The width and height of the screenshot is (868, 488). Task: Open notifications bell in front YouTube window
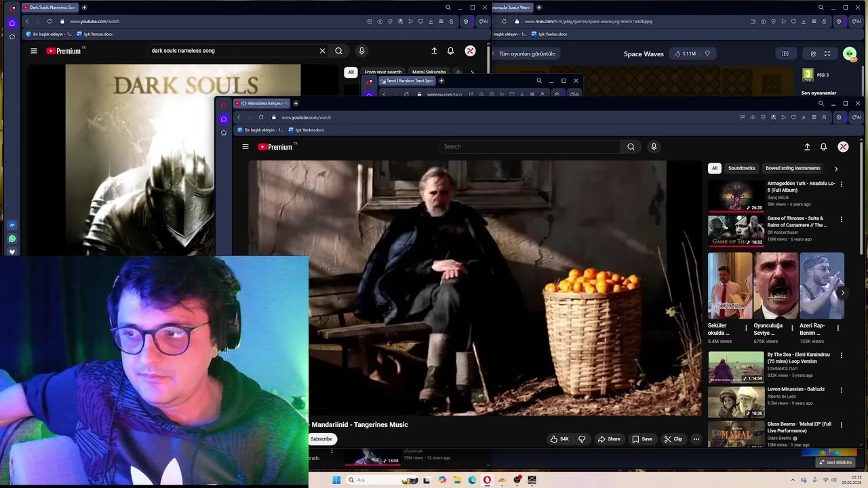(823, 146)
